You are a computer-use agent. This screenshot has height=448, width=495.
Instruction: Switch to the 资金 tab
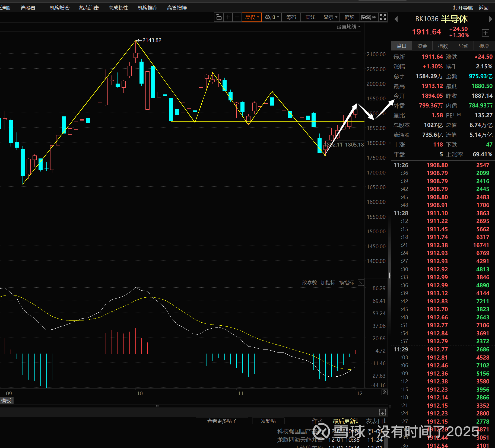pos(422,46)
